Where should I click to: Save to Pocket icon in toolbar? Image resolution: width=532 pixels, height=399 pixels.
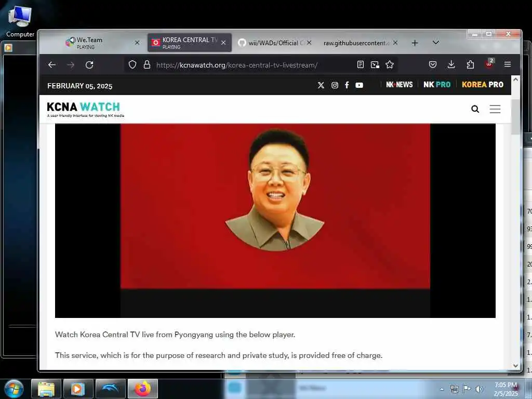coord(433,64)
